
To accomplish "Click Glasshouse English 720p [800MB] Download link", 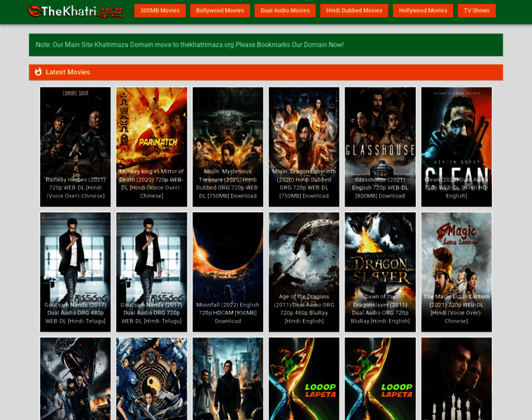I will tap(380, 188).
